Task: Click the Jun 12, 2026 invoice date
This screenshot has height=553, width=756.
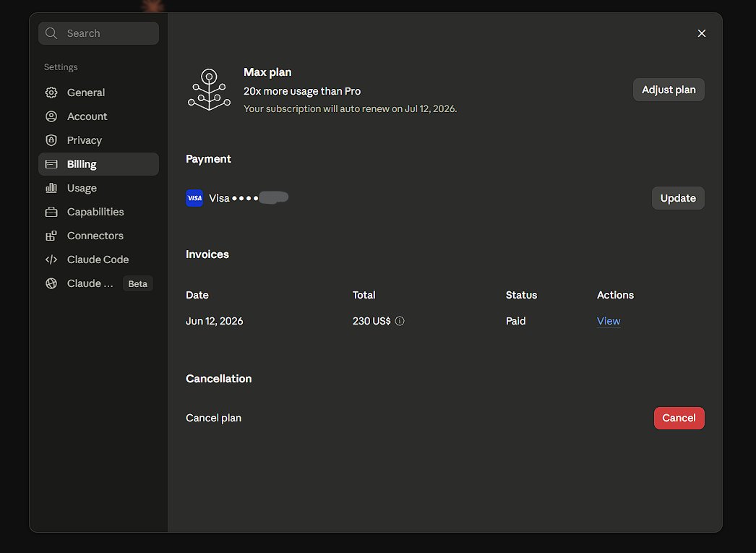Action: 215,321
